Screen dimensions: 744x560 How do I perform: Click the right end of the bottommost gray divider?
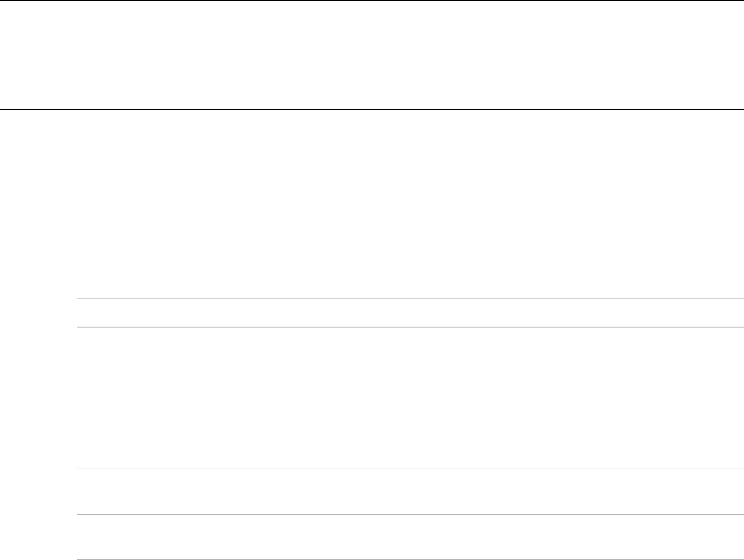[740, 559]
